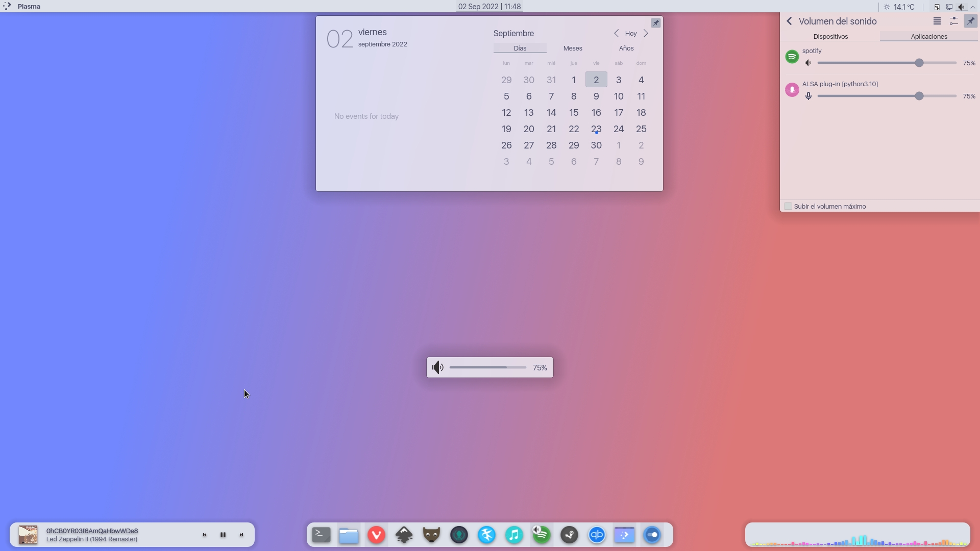Enable Subir el volumen máximo checkbox

click(x=788, y=206)
